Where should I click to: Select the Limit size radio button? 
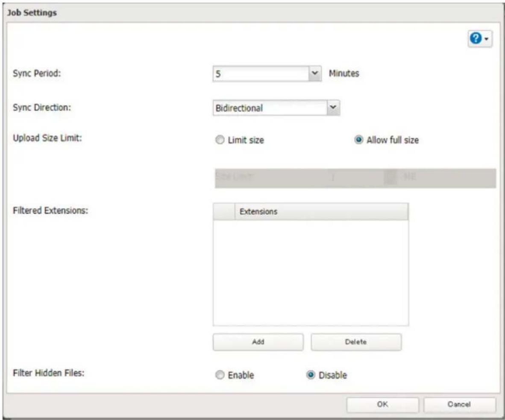220,140
